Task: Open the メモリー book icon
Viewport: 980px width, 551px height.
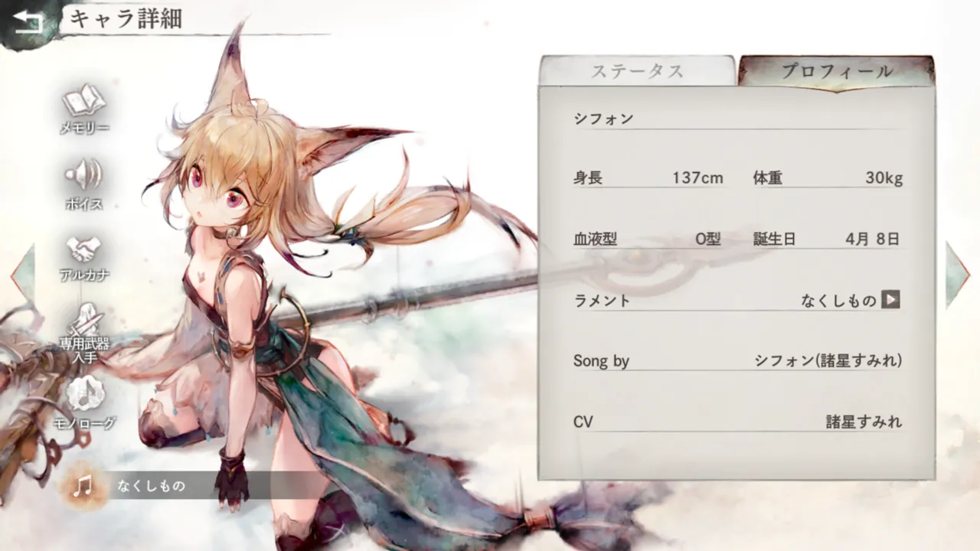Action: pyautogui.click(x=84, y=102)
